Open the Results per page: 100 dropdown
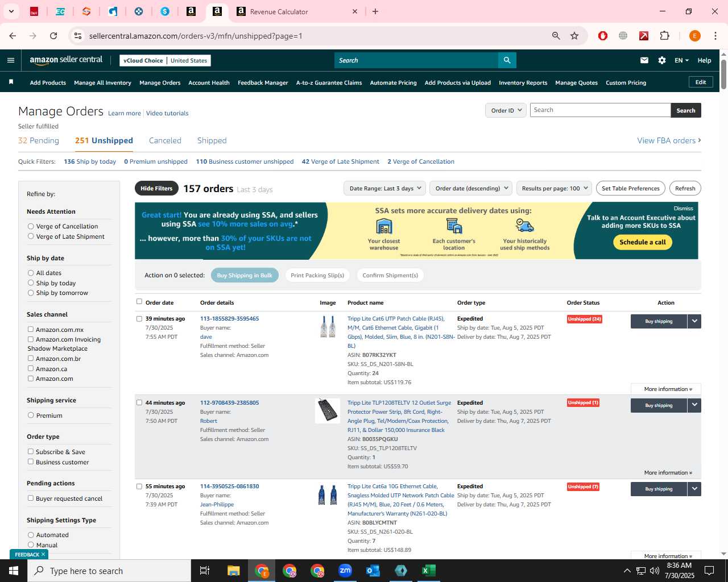Viewport: 728px width, 582px height. (554, 188)
